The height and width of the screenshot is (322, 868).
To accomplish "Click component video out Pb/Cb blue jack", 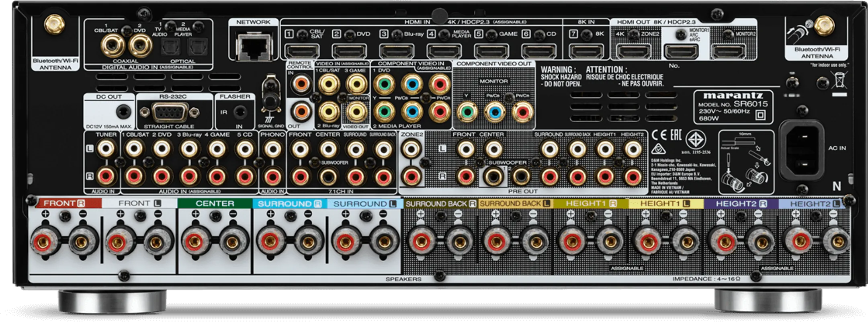I will pos(494,112).
